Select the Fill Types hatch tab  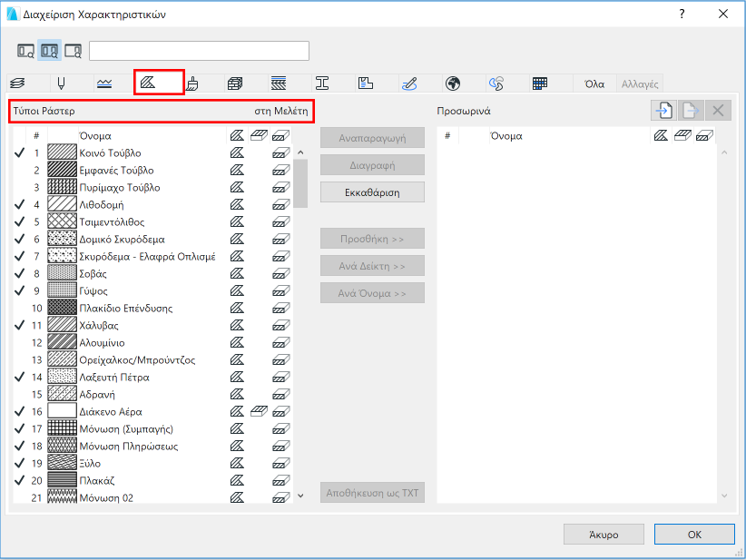(148, 83)
